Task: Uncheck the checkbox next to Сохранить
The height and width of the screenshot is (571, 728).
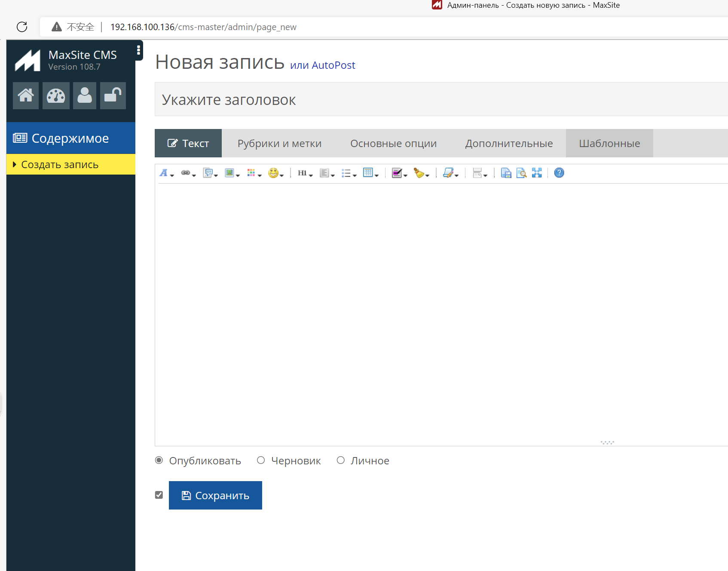Action: pos(159,495)
